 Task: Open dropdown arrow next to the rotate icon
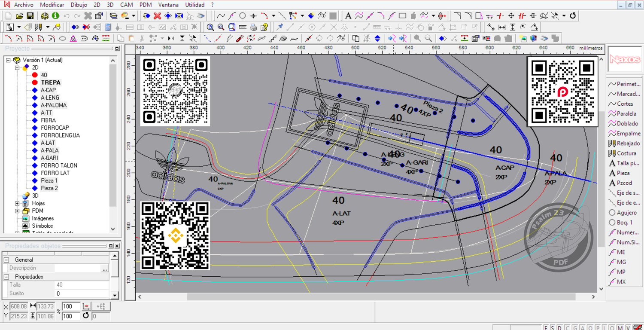tap(564, 16)
